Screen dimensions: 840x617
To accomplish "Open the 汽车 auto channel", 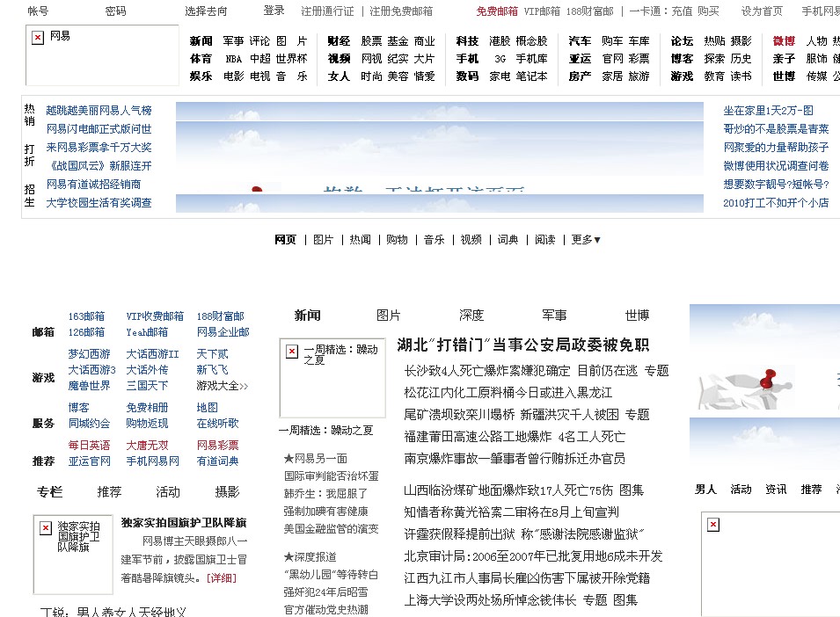I will (580, 41).
